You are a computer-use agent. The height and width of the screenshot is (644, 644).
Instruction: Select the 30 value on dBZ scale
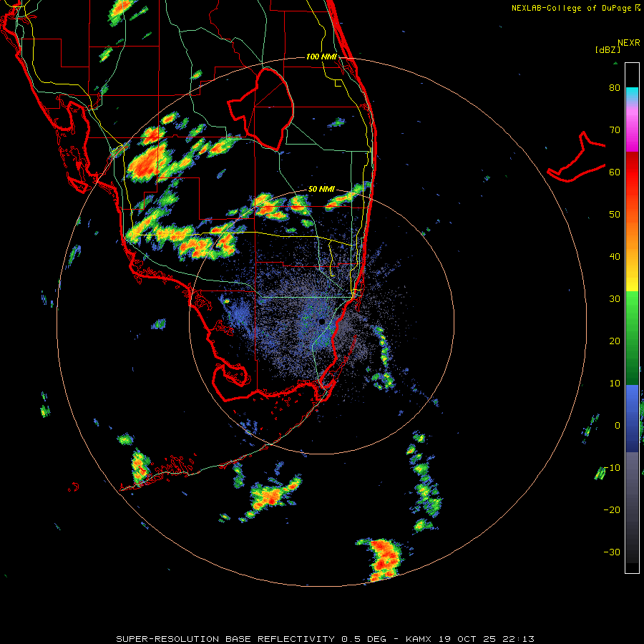click(615, 299)
